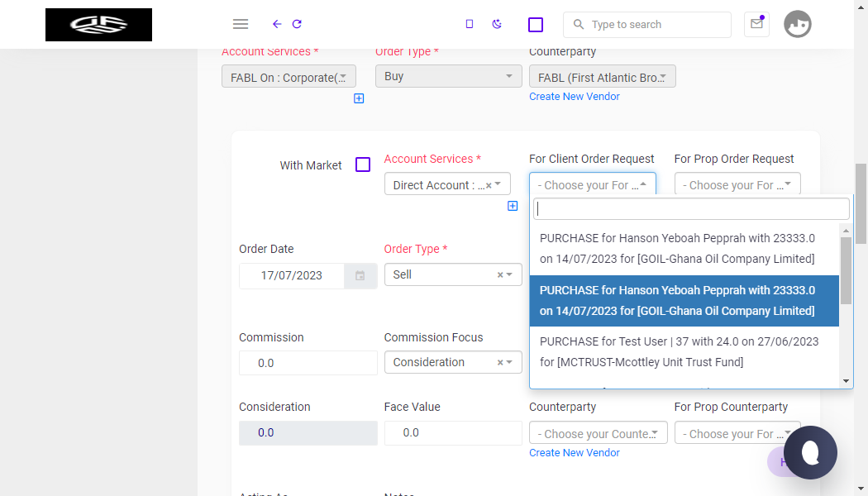868x496 pixels.
Task: Click the fullscreen square icon in header
Action: (x=536, y=24)
